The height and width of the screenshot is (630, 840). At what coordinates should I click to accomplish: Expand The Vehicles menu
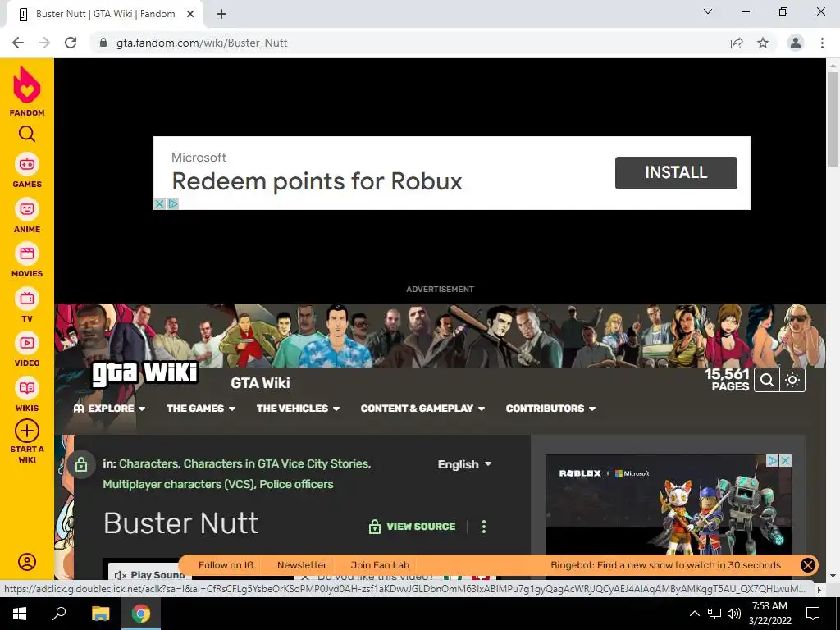pyautogui.click(x=299, y=409)
